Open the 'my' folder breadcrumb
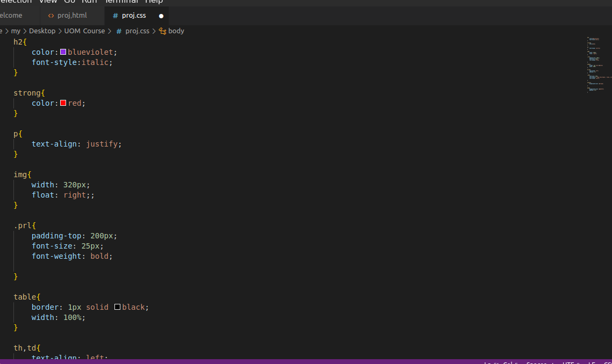 click(x=16, y=31)
